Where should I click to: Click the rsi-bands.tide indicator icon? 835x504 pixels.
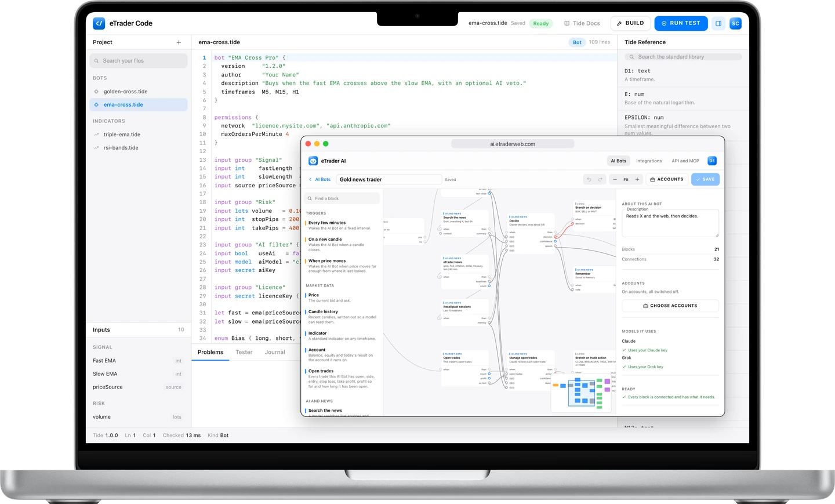pyautogui.click(x=96, y=148)
